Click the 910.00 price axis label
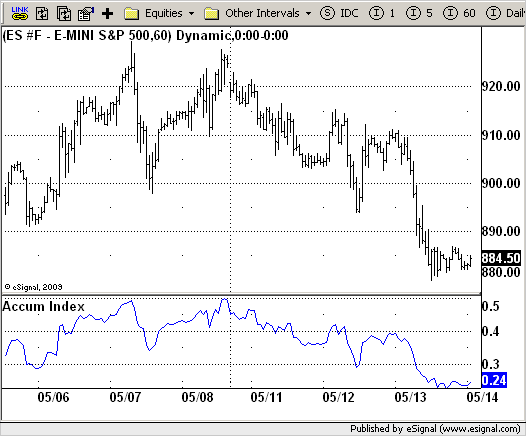The width and height of the screenshot is (526, 436). tap(501, 135)
